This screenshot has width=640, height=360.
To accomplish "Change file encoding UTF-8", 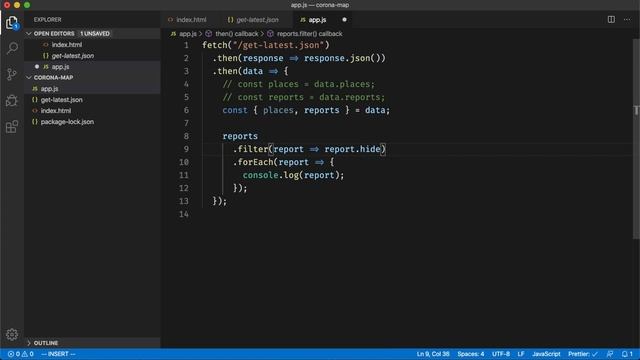I will [x=501, y=354].
